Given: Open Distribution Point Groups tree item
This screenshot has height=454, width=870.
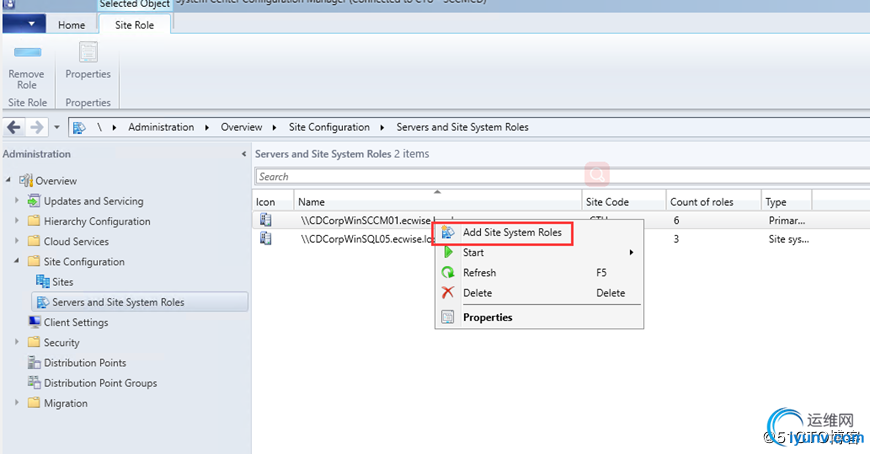Looking at the screenshot, I should (100, 383).
